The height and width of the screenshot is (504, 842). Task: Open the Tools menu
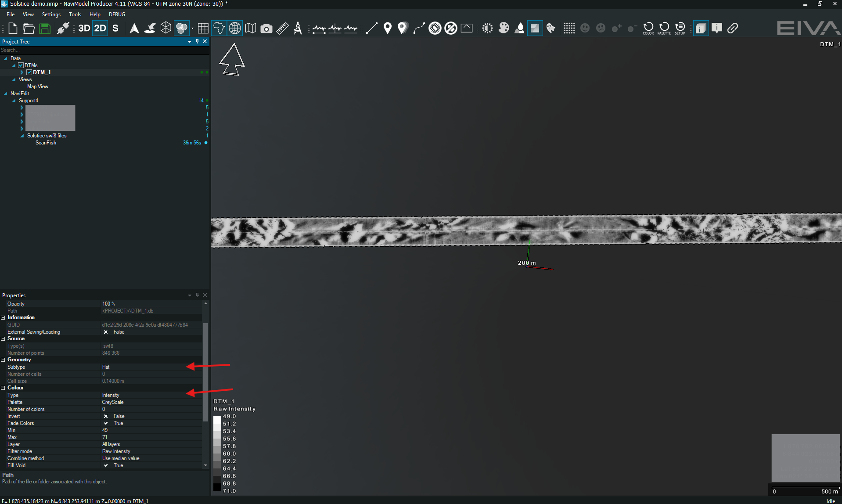[75, 14]
